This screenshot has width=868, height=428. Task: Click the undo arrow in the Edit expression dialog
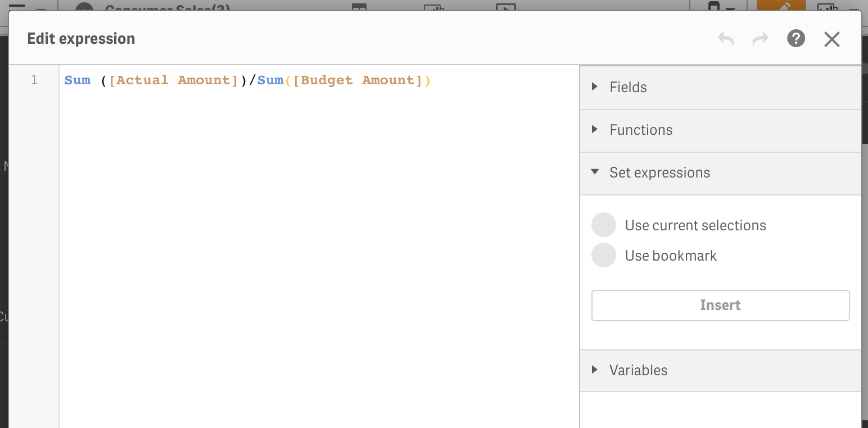(725, 39)
